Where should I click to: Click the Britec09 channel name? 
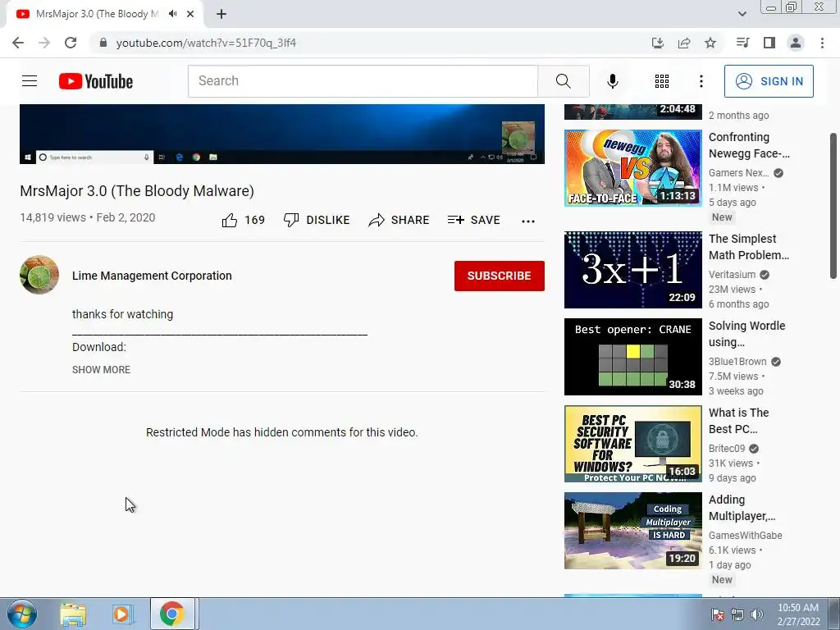tap(727, 449)
